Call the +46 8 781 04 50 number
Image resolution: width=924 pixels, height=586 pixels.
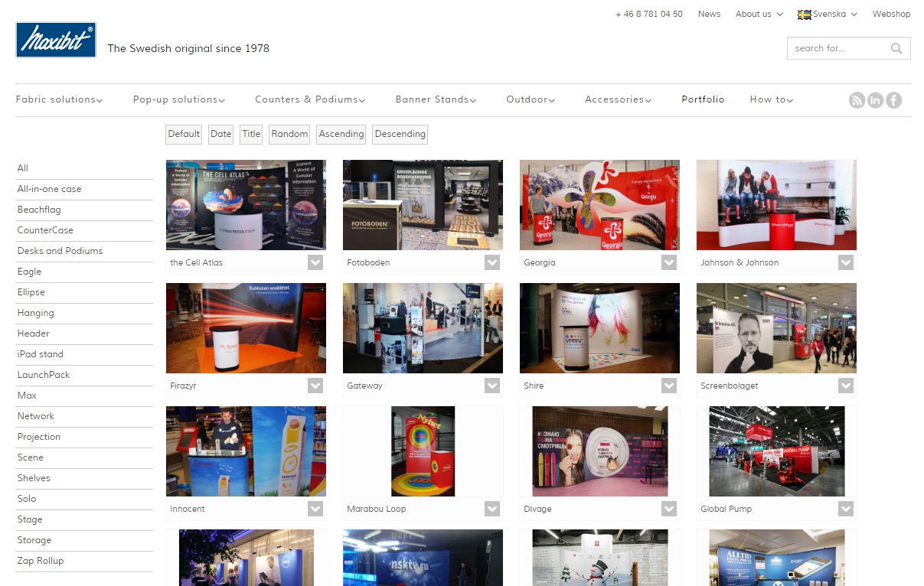(649, 15)
